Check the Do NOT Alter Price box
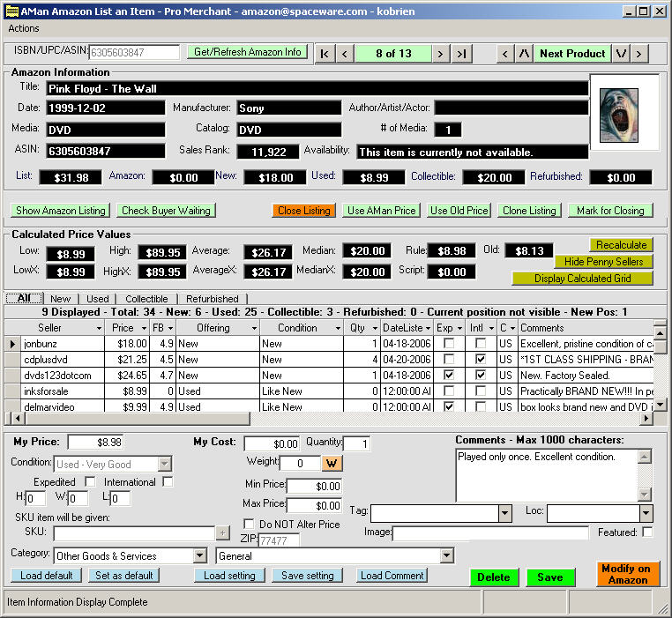Screen dimensions: 672x618 [x=249, y=525]
